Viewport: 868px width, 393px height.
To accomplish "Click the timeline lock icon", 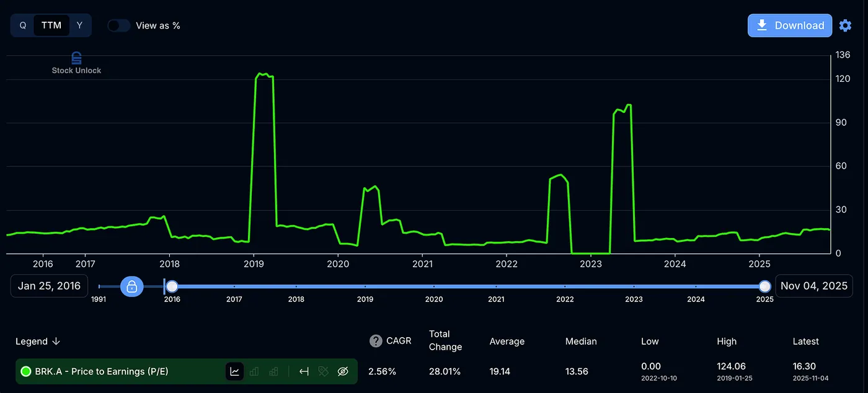I will [131, 286].
